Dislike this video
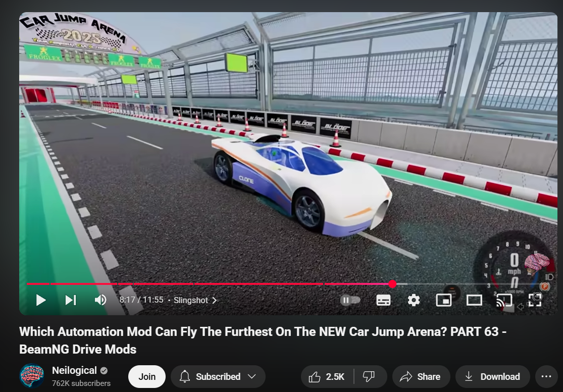The height and width of the screenshot is (392, 563). [x=369, y=376]
